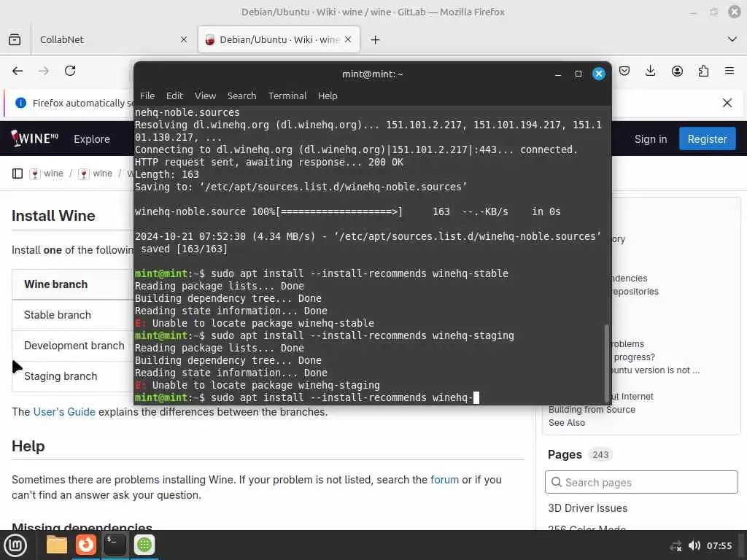The width and height of the screenshot is (747, 560).
Task: Select the Development branch table cell
Action: pyautogui.click(x=74, y=346)
